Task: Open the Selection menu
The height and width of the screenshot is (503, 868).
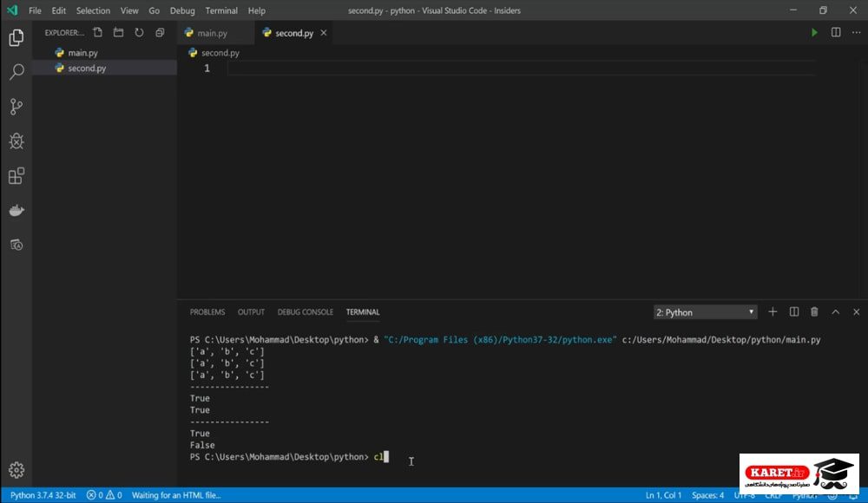Action: (93, 10)
